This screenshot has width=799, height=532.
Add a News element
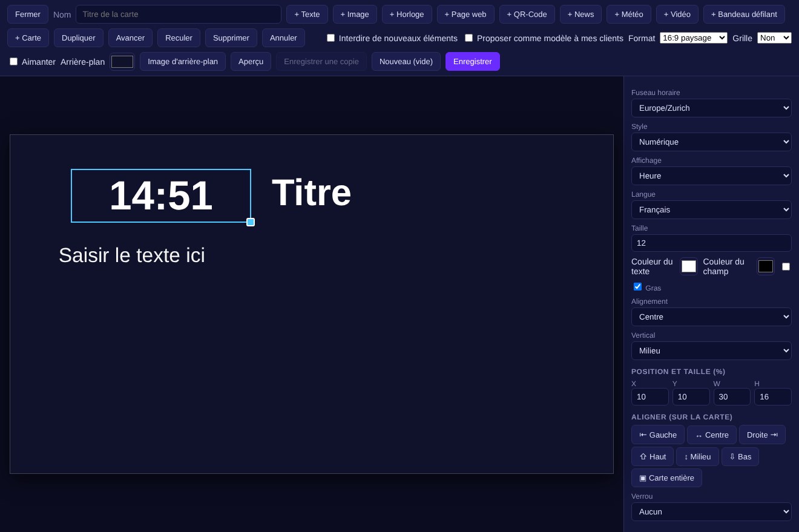(x=580, y=15)
